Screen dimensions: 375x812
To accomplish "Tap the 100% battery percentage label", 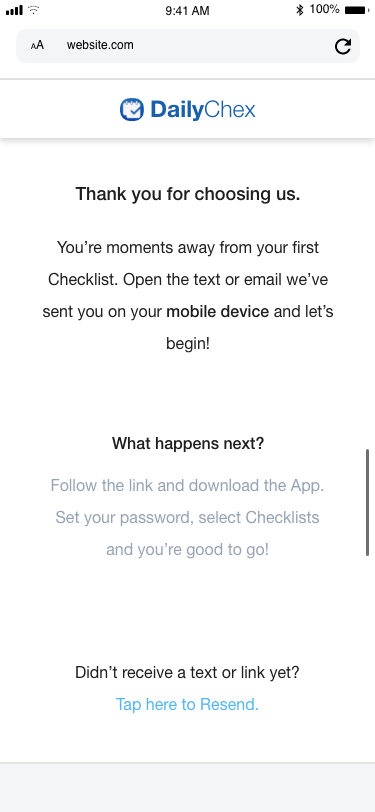I will (324, 9).
